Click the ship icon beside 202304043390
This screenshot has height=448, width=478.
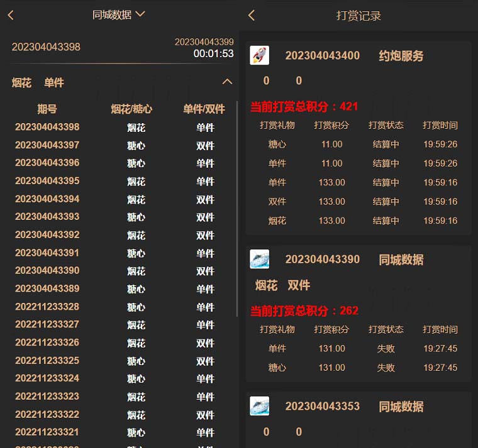(x=260, y=260)
